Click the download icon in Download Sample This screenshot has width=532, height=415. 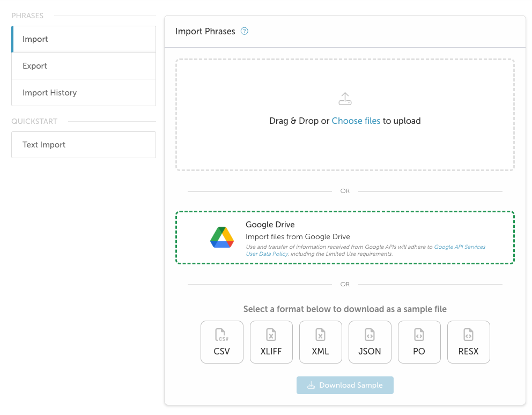click(x=311, y=385)
